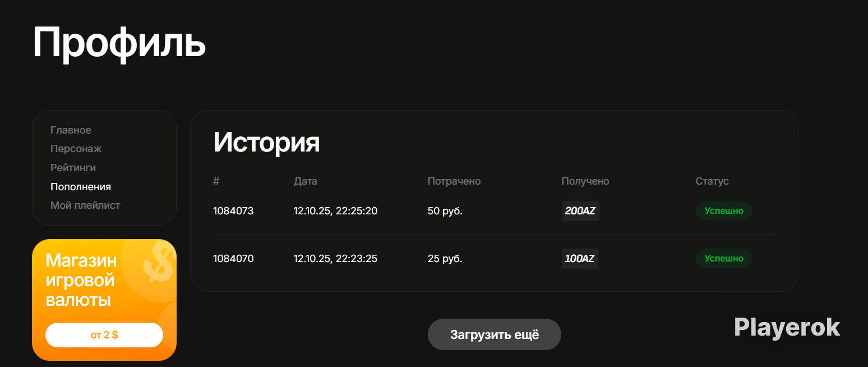Click the Получено column header

pyautogui.click(x=585, y=181)
